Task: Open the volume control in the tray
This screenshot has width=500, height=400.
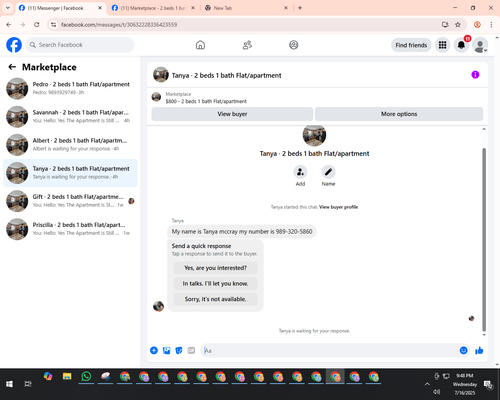Action: tap(437, 392)
